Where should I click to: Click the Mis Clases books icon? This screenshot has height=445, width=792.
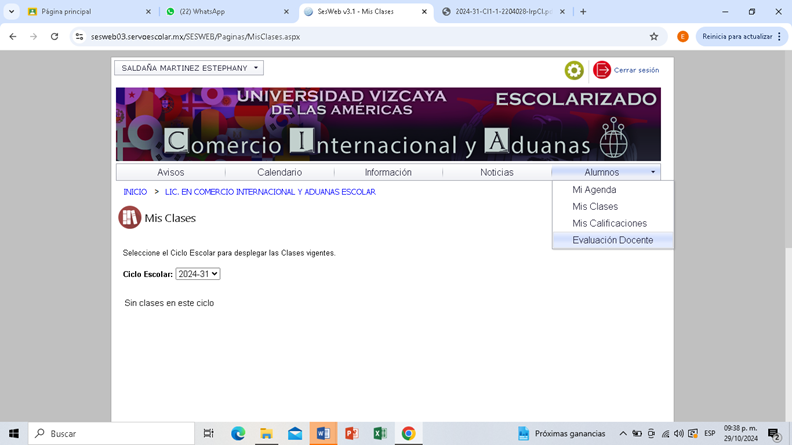tap(130, 218)
